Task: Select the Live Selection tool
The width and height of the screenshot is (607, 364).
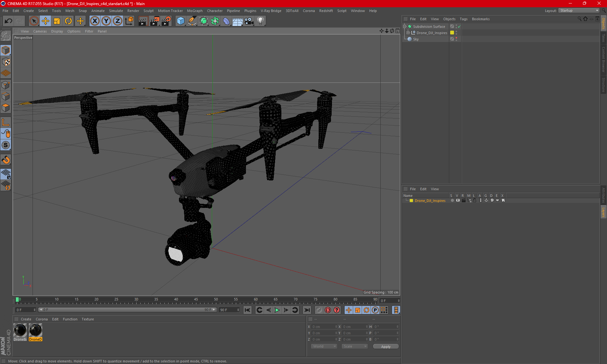Action: [x=34, y=21]
